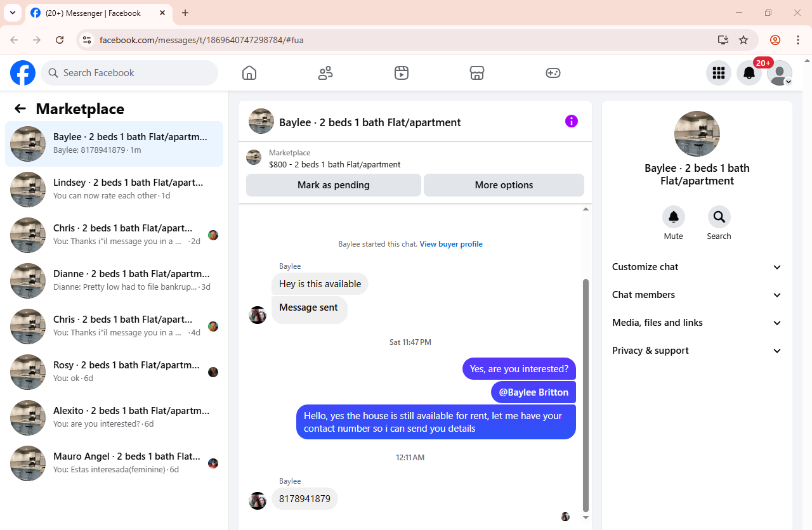Open conversation information purple icon
This screenshot has width=812, height=530.
pyautogui.click(x=572, y=121)
